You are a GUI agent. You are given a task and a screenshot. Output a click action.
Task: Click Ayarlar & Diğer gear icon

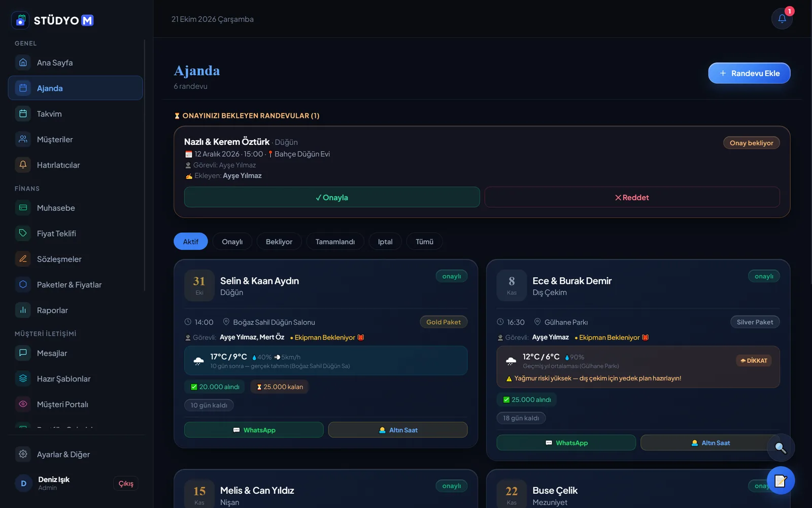click(23, 454)
